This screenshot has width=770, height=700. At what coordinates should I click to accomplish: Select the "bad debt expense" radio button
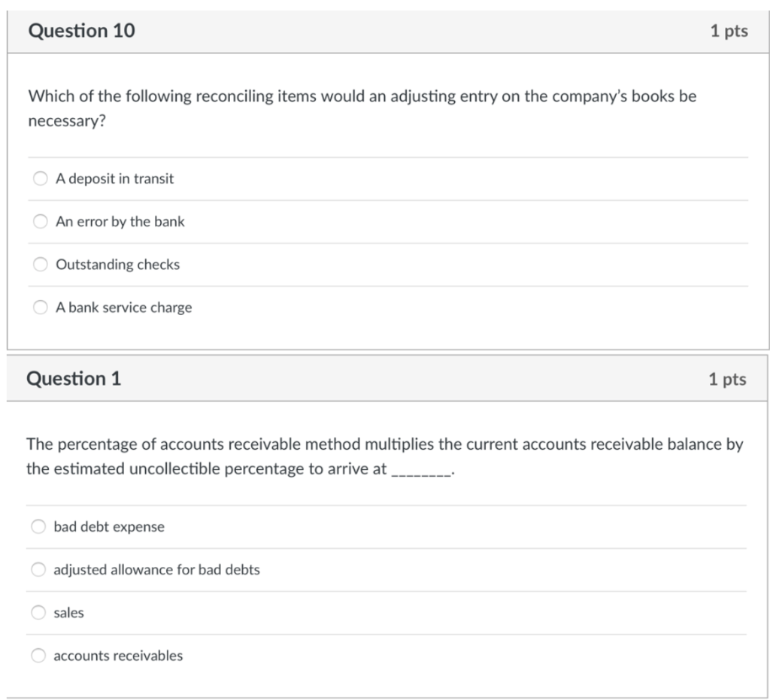(x=38, y=526)
